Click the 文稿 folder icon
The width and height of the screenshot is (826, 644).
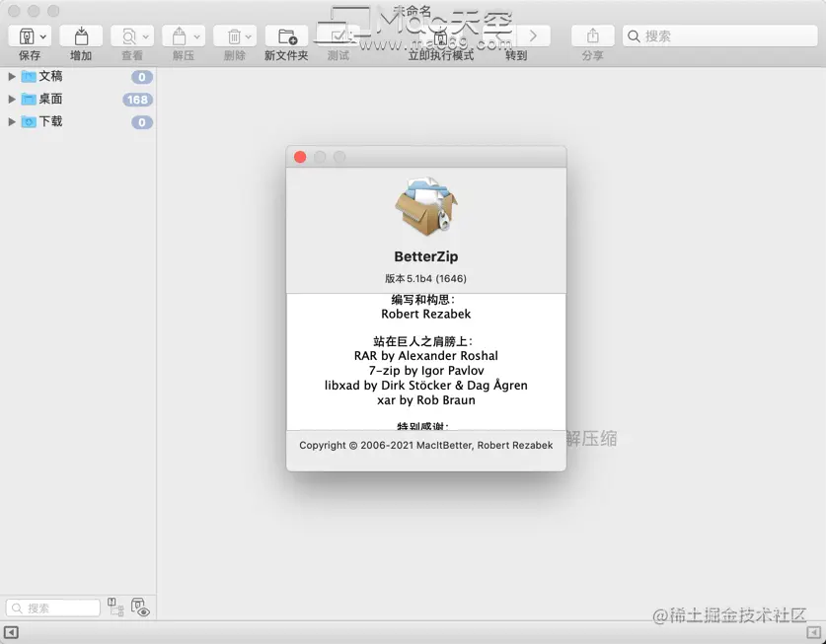point(29,76)
